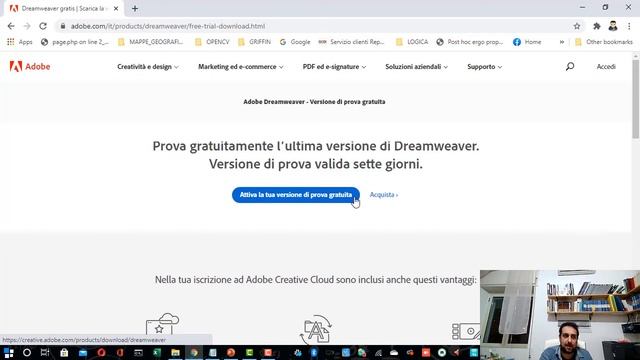Click the webcam video overlay
Viewport: 640px width, 360px height.
tap(560, 315)
